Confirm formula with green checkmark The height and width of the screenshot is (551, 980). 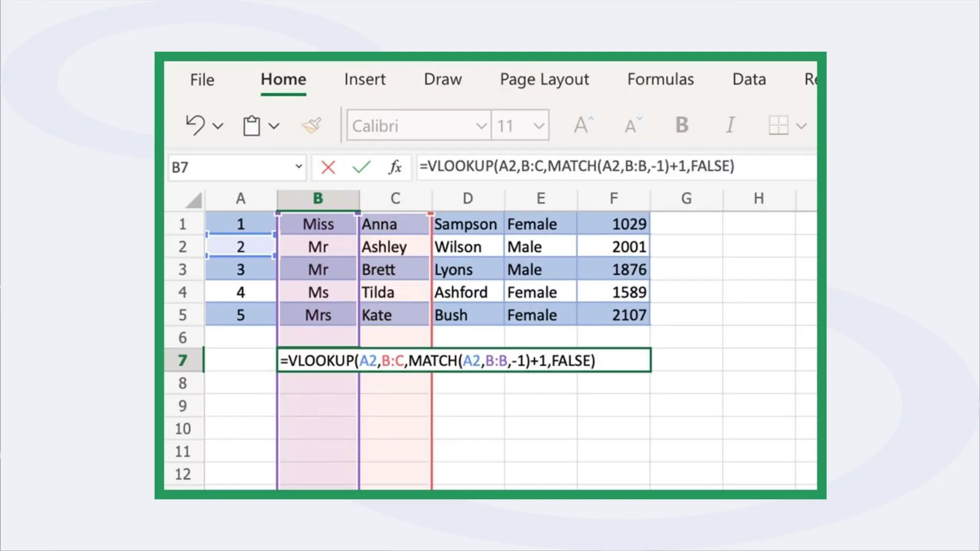(361, 167)
